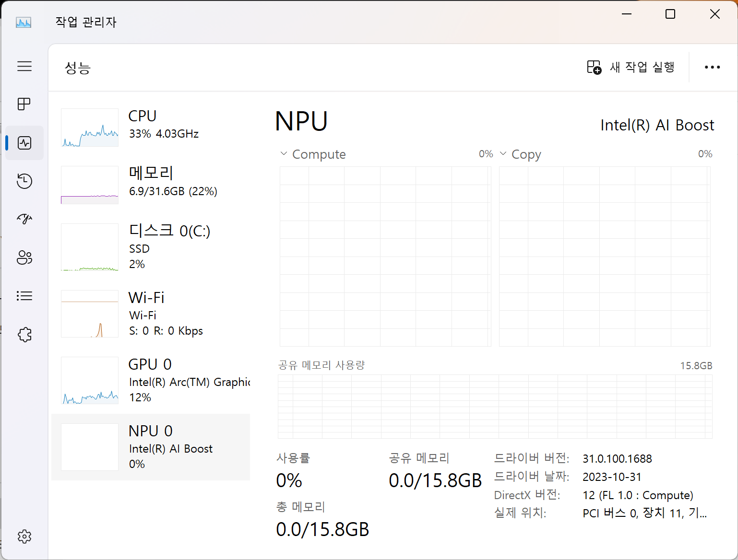Click the 공유 메모리 label
This screenshot has width=738, height=560.
419,458
